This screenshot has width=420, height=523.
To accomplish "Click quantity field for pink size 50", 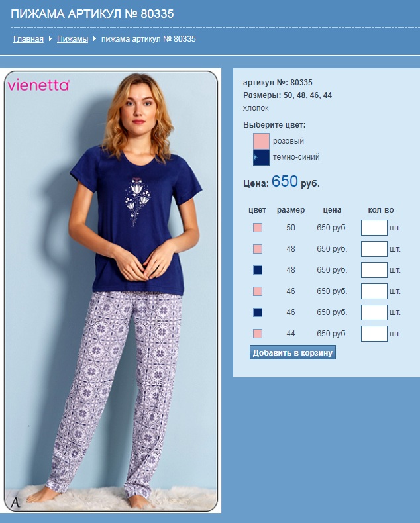I will click(374, 228).
